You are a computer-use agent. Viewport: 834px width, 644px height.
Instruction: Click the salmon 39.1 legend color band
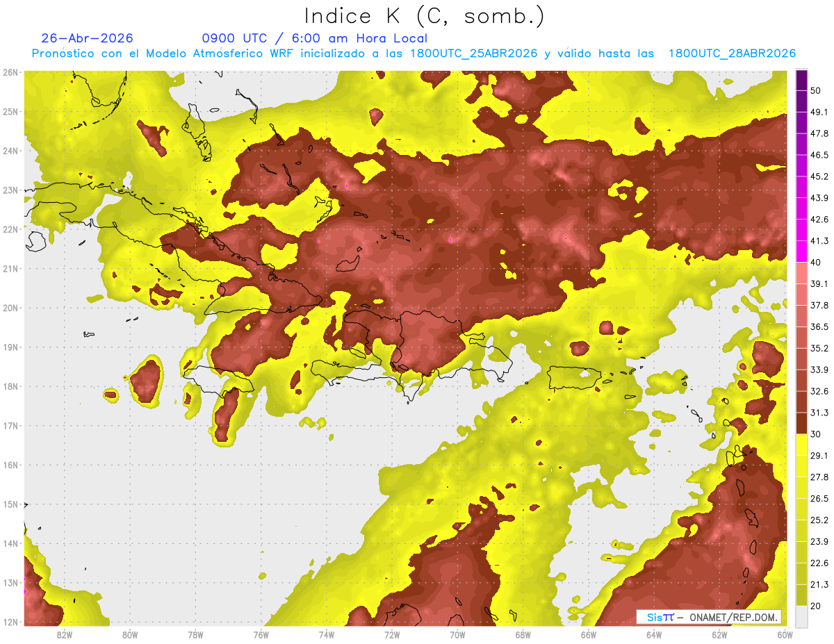pyautogui.click(x=801, y=273)
